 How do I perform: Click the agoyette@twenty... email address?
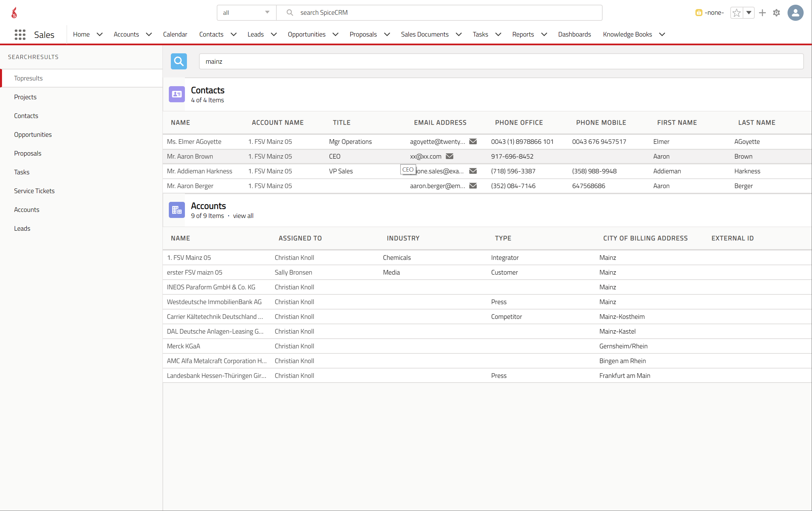pos(437,141)
